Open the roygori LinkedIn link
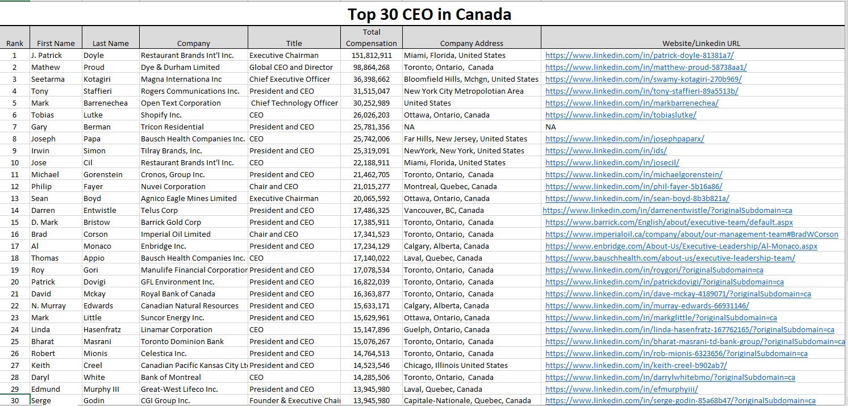This screenshot has width=868, height=406. point(654,270)
